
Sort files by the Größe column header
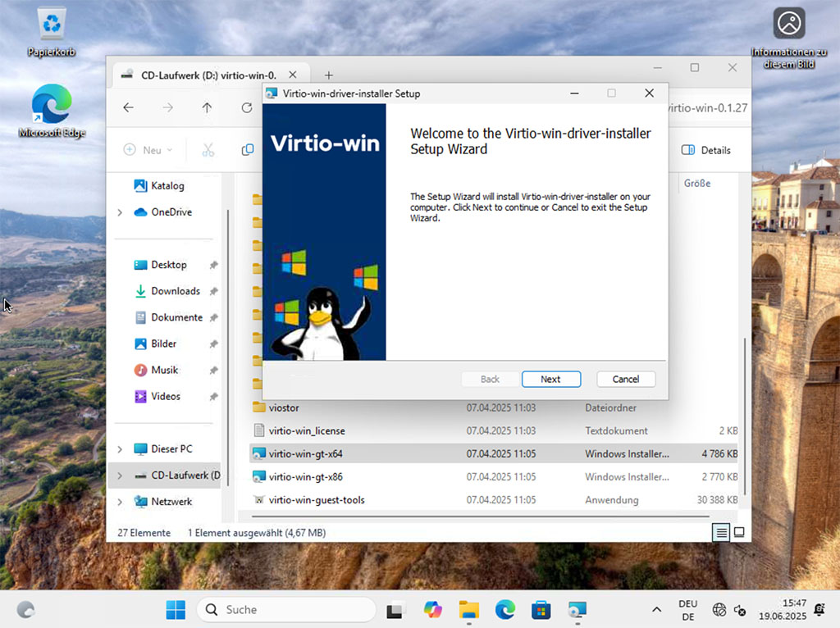coord(697,183)
